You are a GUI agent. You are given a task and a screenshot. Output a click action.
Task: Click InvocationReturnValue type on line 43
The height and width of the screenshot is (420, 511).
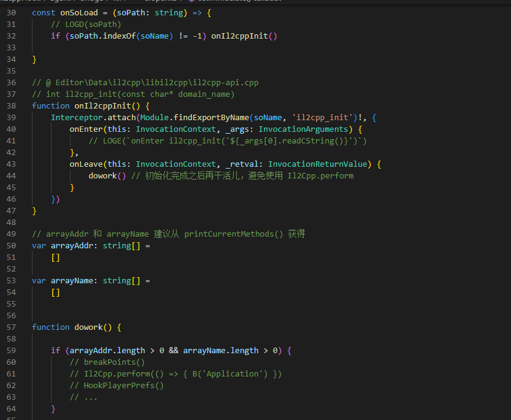point(318,164)
